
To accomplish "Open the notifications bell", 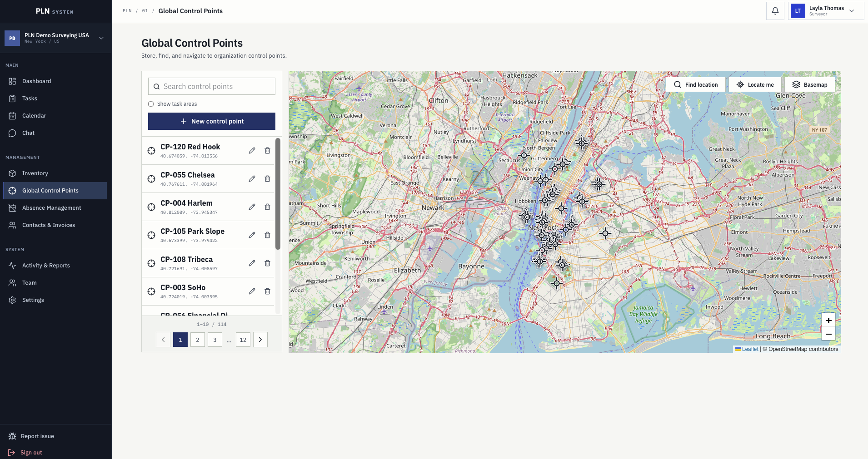I will pos(775,11).
